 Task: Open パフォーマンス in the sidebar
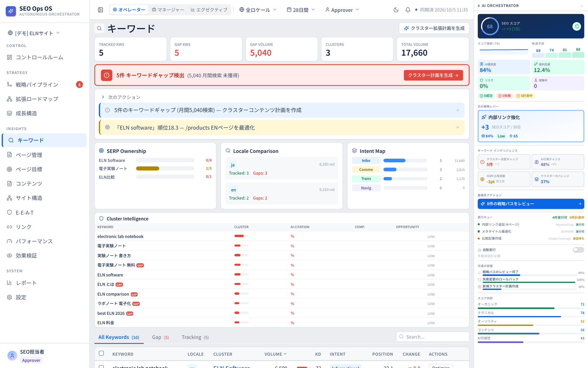(44, 241)
